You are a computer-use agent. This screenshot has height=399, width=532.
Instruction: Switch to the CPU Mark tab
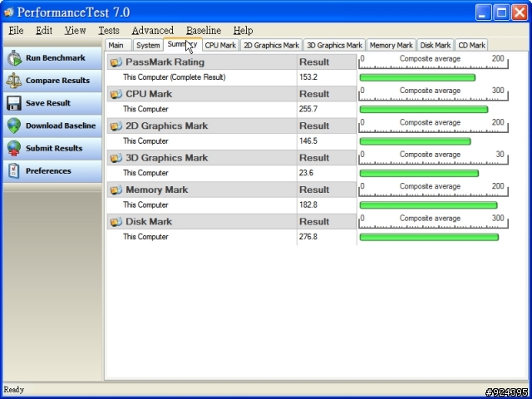220,45
